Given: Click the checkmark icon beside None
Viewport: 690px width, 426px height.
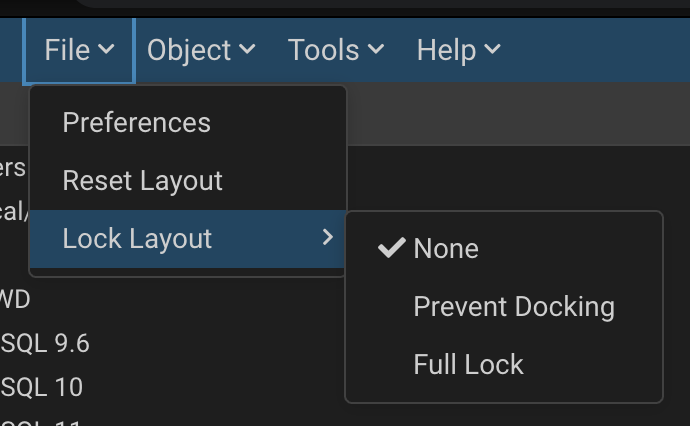Looking at the screenshot, I should point(391,248).
